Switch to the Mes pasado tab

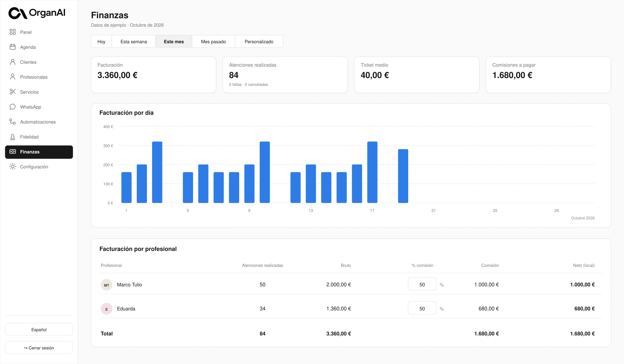pos(214,42)
